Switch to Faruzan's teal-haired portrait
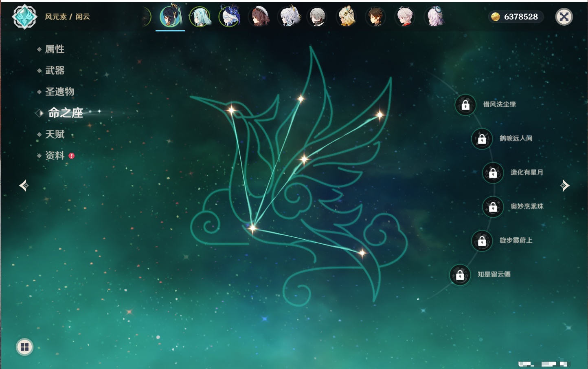588x369 pixels. (200, 17)
